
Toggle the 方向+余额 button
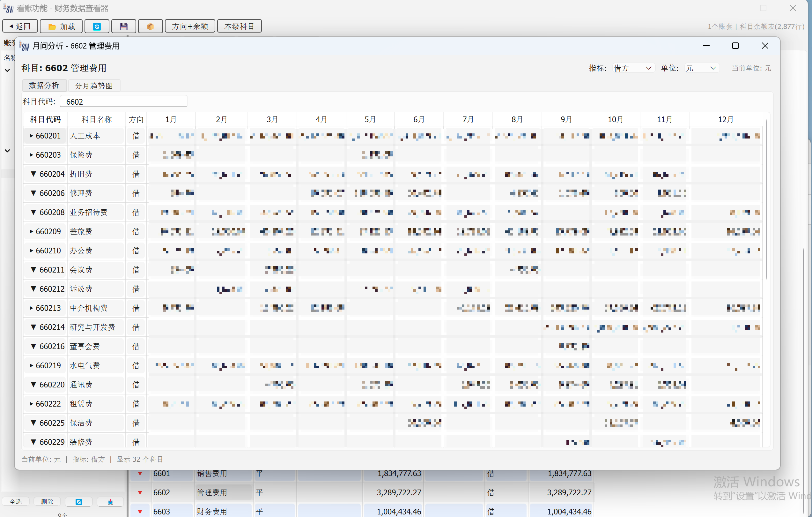[x=190, y=26]
